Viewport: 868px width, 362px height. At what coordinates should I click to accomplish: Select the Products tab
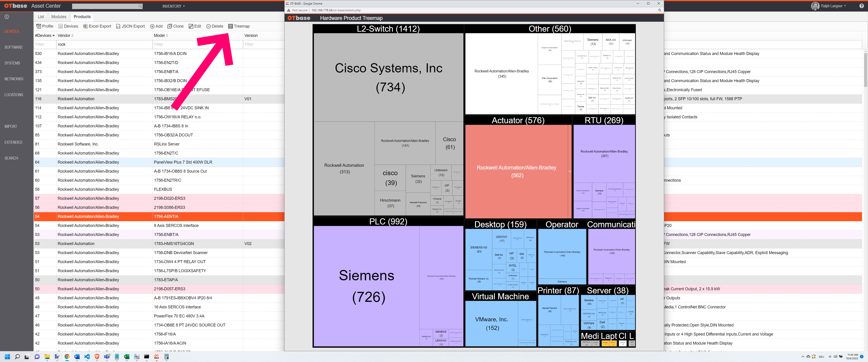82,17
